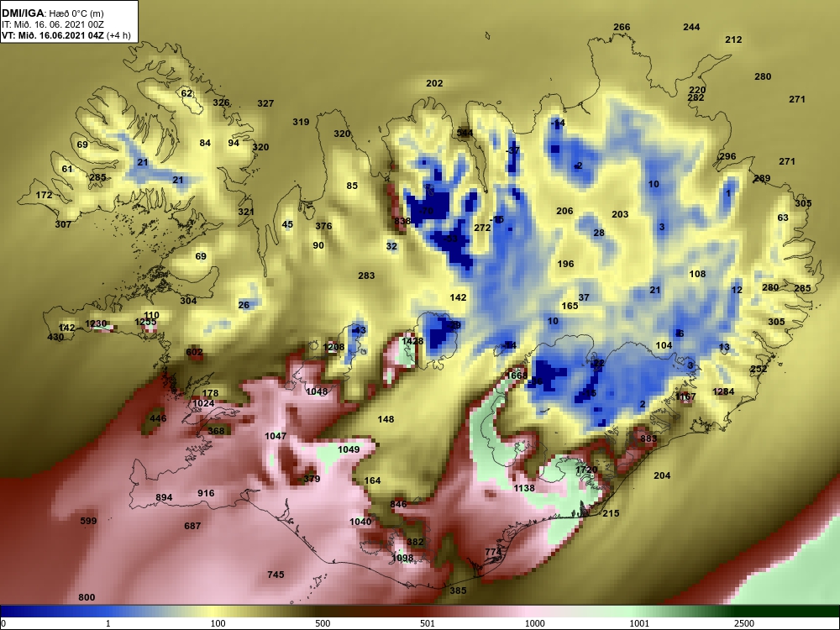Select the map value 838
This screenshot has height=630, width=840.
(x=402, y=221)
